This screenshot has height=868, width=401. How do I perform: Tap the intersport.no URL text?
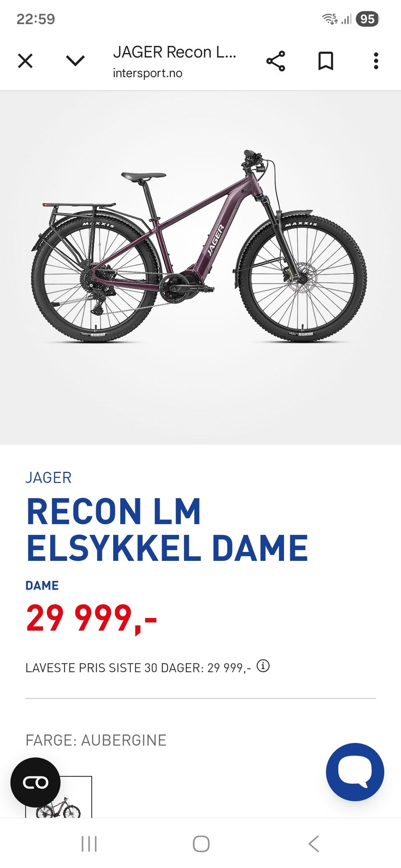click(x=147, y=73)
